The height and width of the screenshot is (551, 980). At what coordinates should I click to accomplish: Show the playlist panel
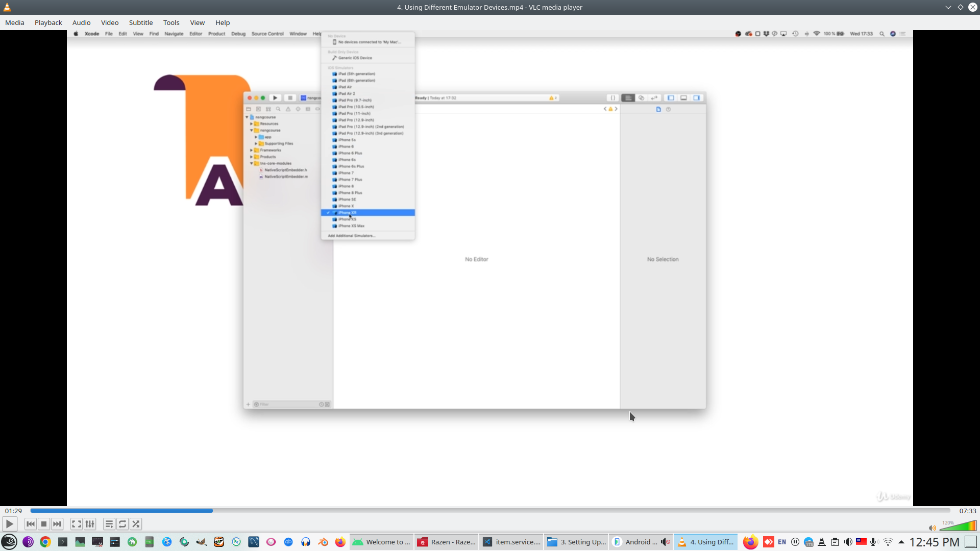[109, 524]
